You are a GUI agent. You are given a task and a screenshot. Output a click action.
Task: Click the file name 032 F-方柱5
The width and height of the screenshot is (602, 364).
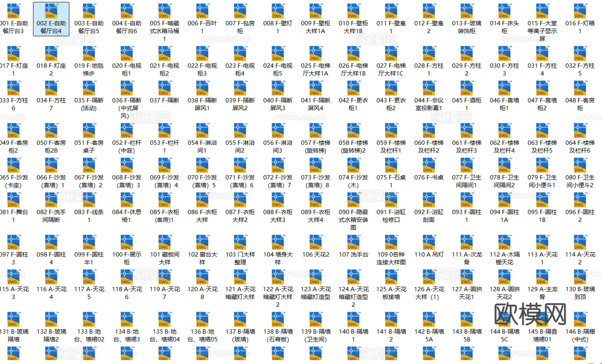pos(580,70)
